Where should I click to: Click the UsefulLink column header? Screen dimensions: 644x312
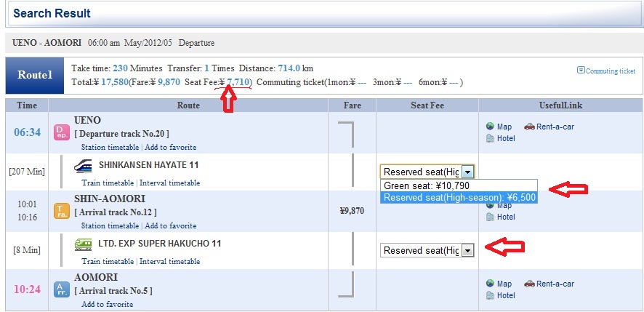[x=560, y=105]
